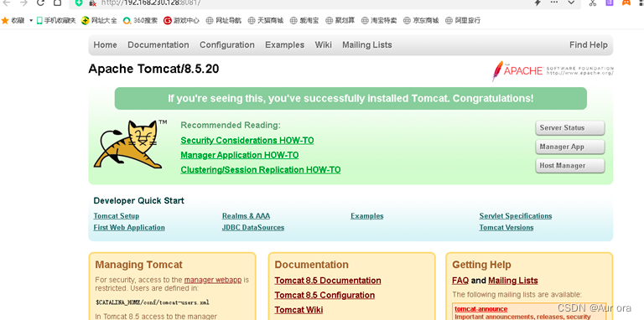
Task: Click the Developer Quick Start heading
Action: (x=139, y=200)
